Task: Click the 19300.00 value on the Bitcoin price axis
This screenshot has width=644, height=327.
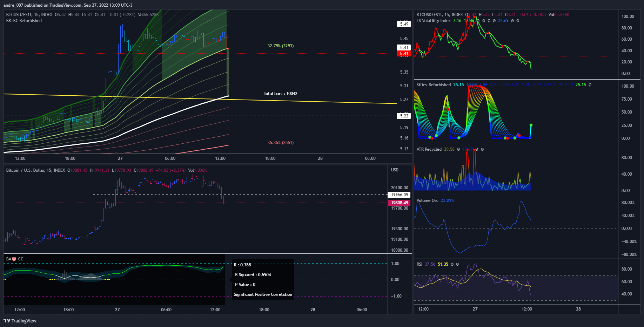Action: 400,229
